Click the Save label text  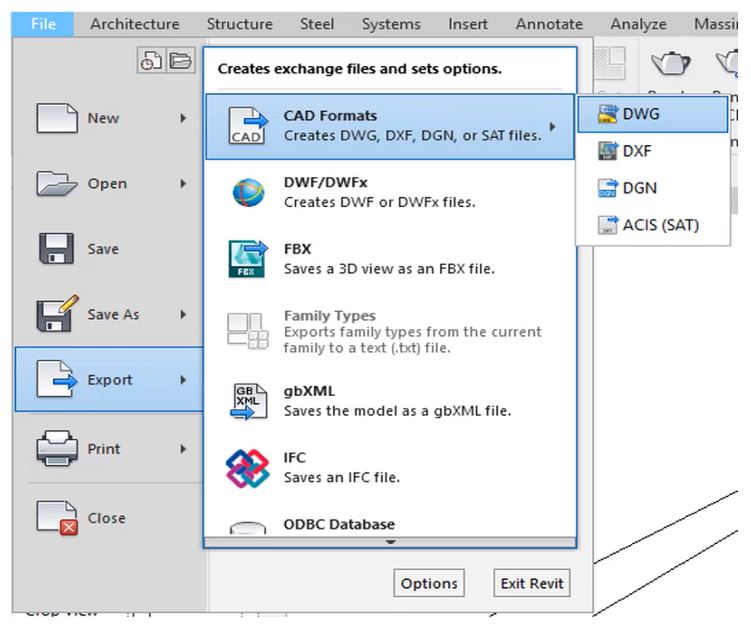(103, 249)
